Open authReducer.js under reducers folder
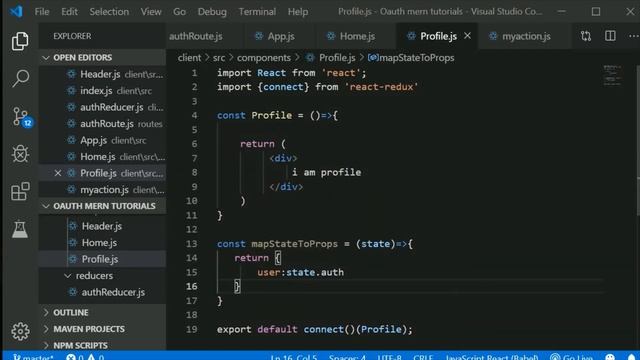 pyautogui.click(x=102, y=292)
